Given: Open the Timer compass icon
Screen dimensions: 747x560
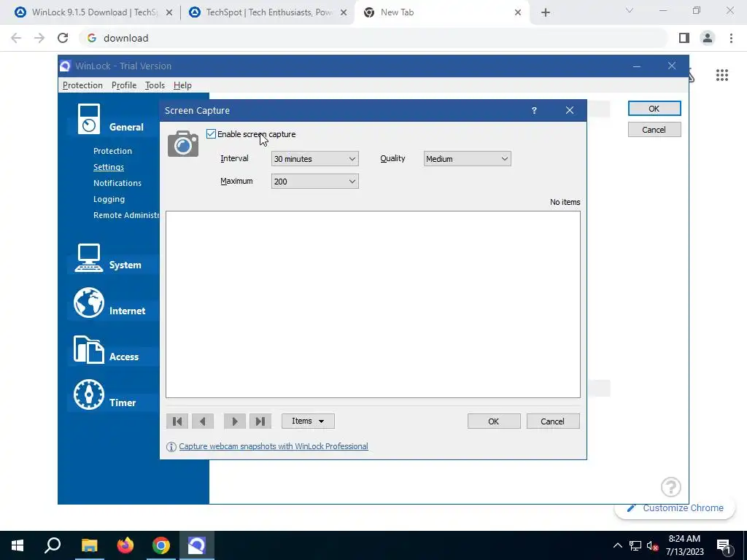Looking at the screenshot, I should pos(88,394).
